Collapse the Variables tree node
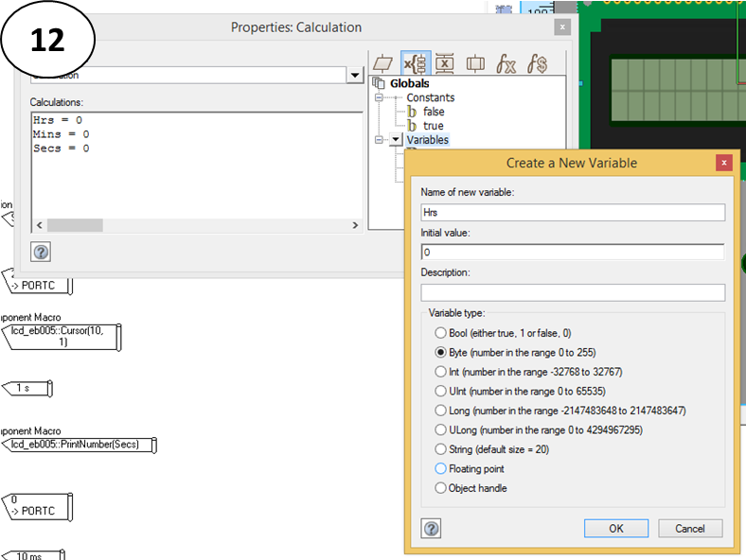The width and height of the screenshot is (746, 560). coord(379,140)
